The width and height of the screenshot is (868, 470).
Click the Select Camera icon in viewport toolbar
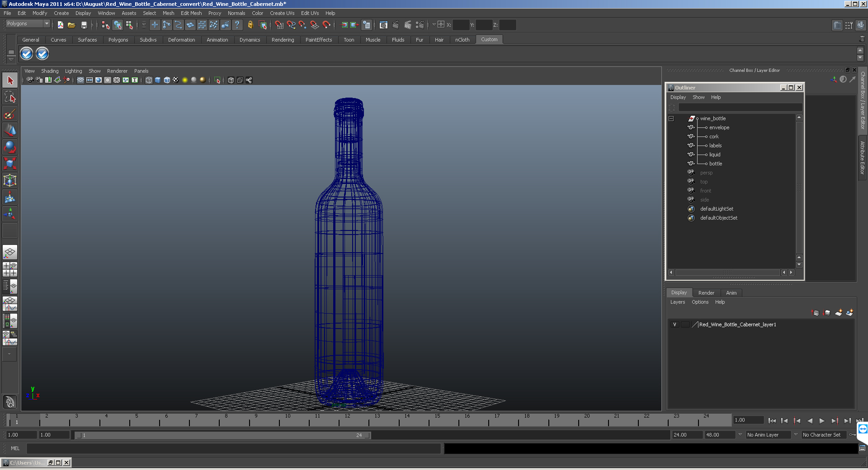[30, 80]
